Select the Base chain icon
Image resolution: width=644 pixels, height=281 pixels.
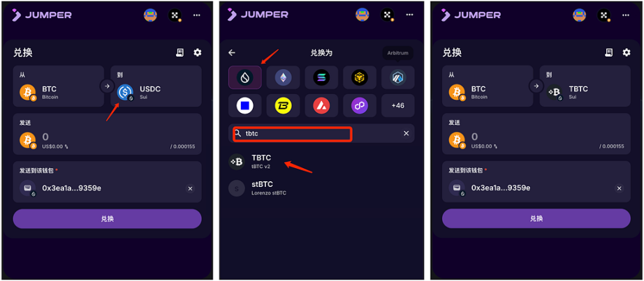point(244,105)
